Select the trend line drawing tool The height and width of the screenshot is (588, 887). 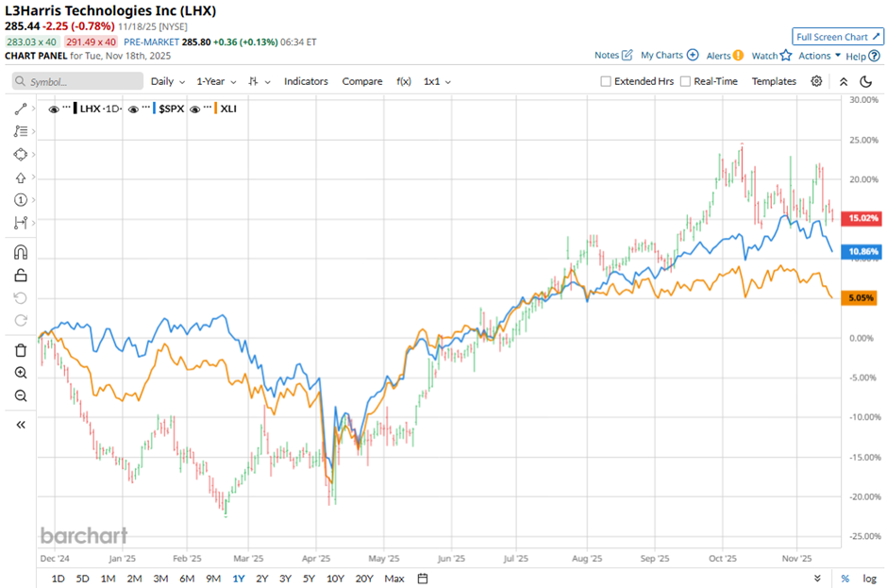(x=21, y=109)
